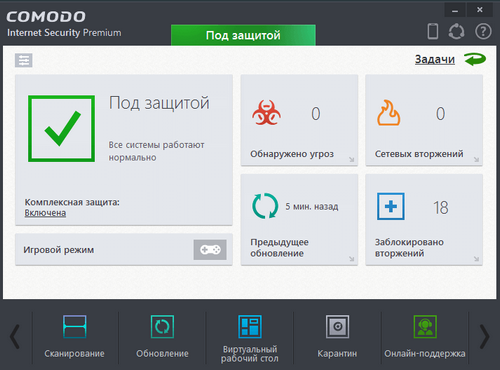Close the Comodo window
The width and height of the screenshot is (500, 370).
pos(480,10)
